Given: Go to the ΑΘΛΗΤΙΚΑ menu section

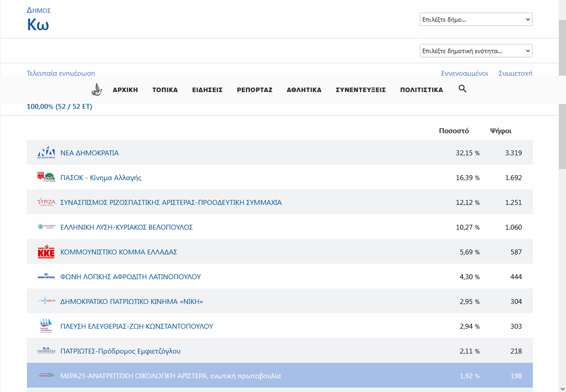Looking at the screenshot, I should tap(304, 90).
